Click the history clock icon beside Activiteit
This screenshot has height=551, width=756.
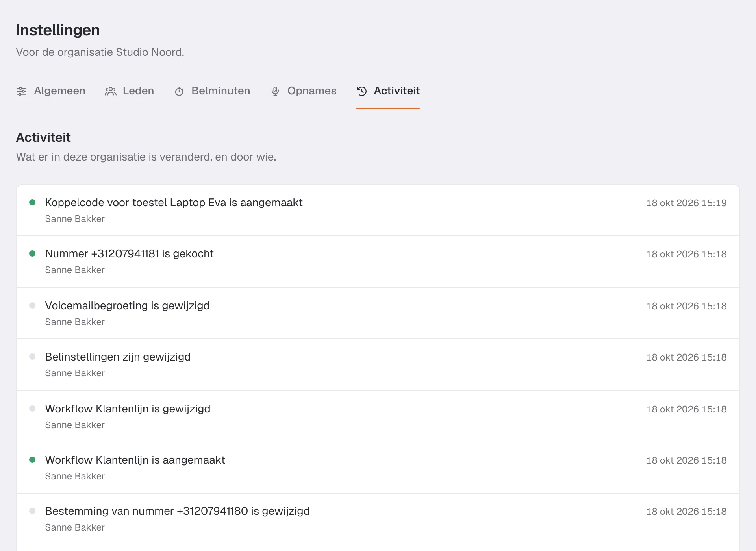pyautogui.click(x=362, y=91)
